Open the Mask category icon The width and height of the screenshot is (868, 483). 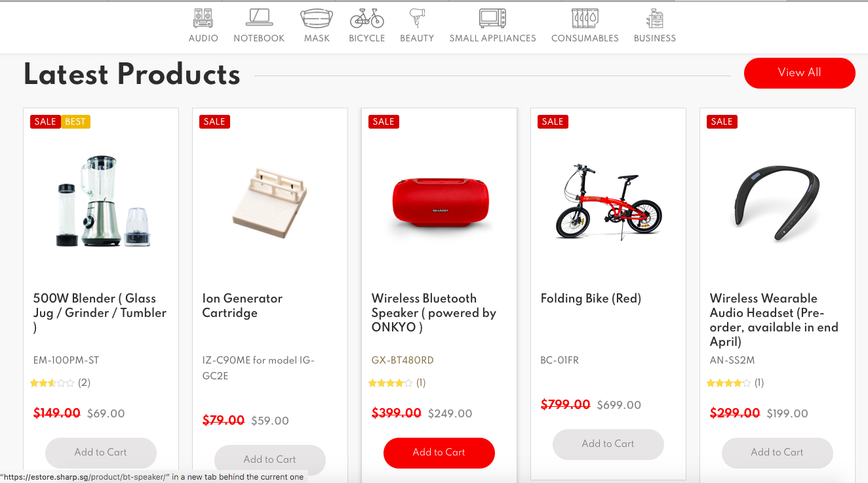pyautogui.click(x=317, y=18)
